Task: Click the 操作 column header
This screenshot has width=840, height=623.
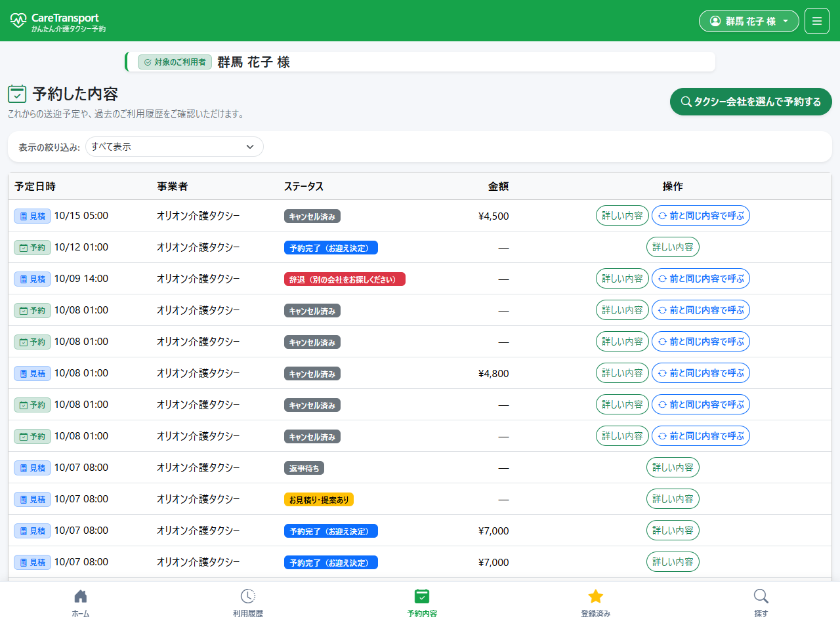Action: tap(673, 186)
